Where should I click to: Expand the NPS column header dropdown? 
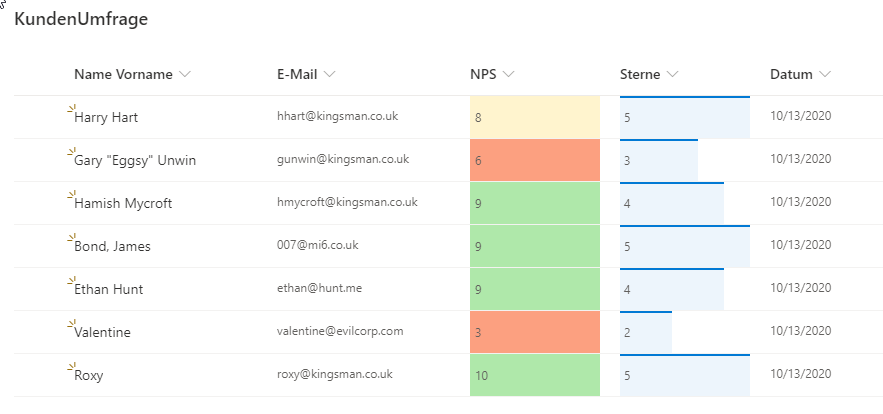click(508, 75)
